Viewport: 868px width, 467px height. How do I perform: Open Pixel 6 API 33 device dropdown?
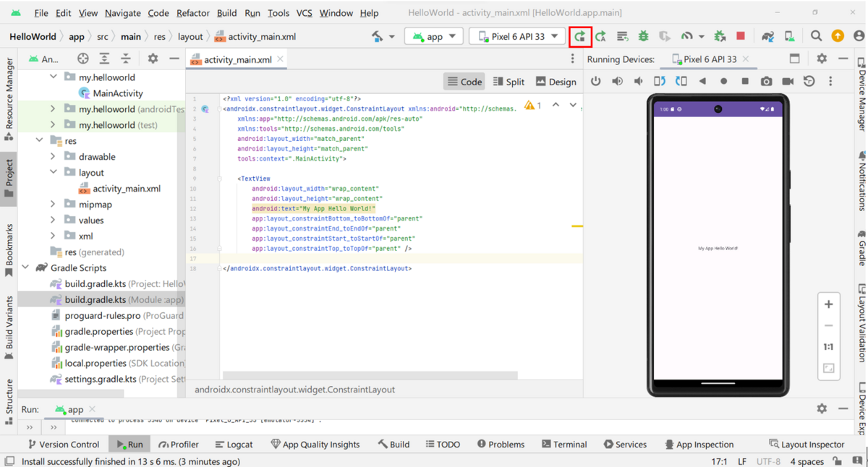(518, 36)
